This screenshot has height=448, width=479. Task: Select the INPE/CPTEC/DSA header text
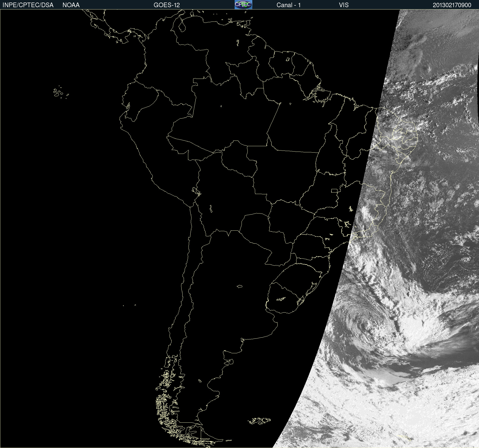(x=28, y=5)
